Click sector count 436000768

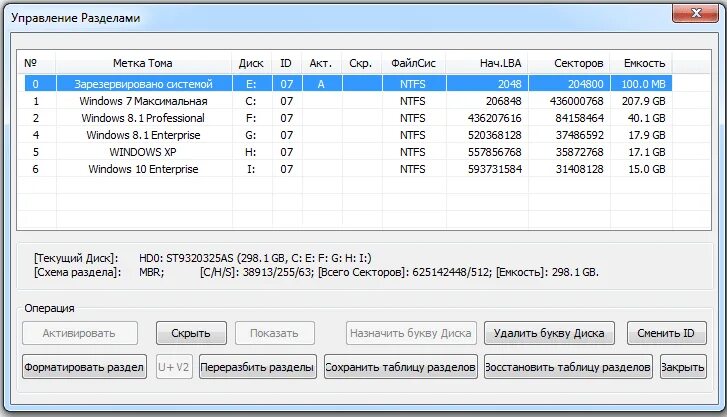(x=576, y=101)
